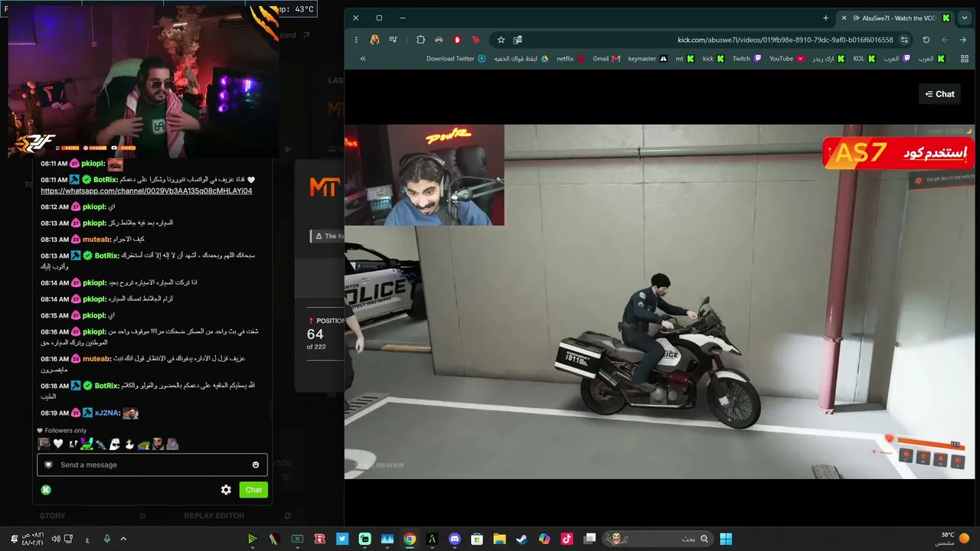Open the Chrome three-dot menu
The width and height of the screenshot is (980, 551).
point(356,40)
